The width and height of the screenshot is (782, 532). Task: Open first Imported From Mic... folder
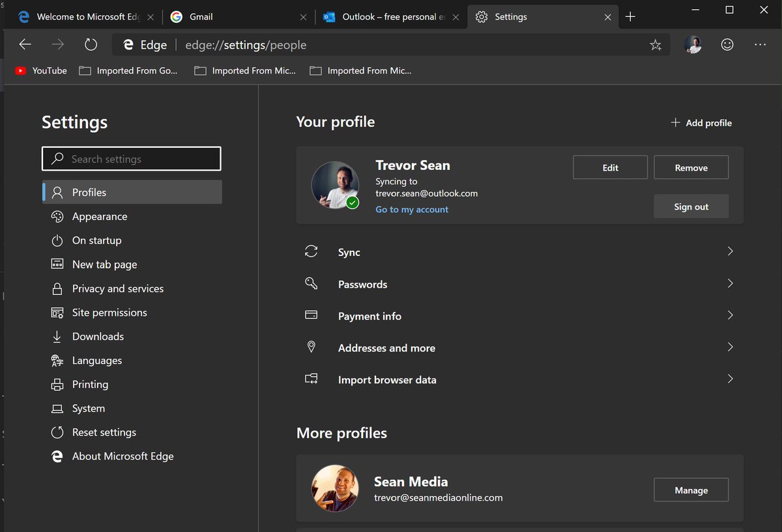pyautogui.click(x=245, y=70)
